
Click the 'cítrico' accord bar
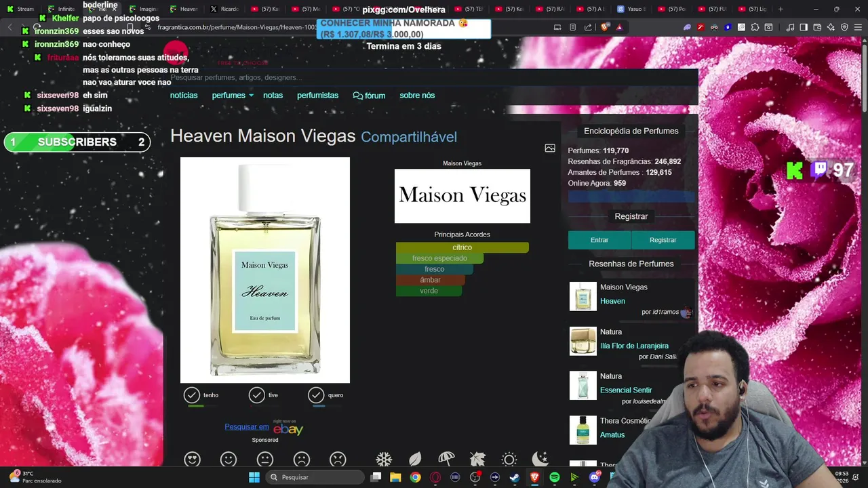pyautogui.click(x=462, y=247)
